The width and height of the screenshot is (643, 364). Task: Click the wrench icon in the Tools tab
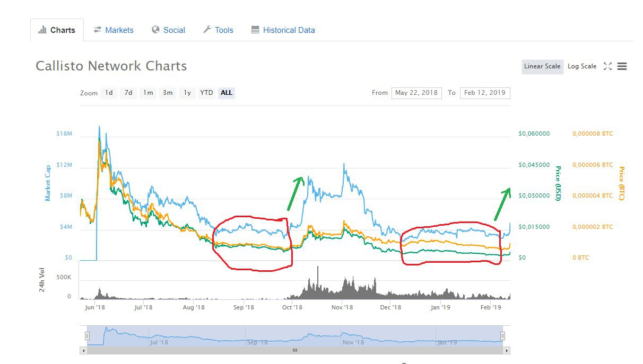pos(207,30)
